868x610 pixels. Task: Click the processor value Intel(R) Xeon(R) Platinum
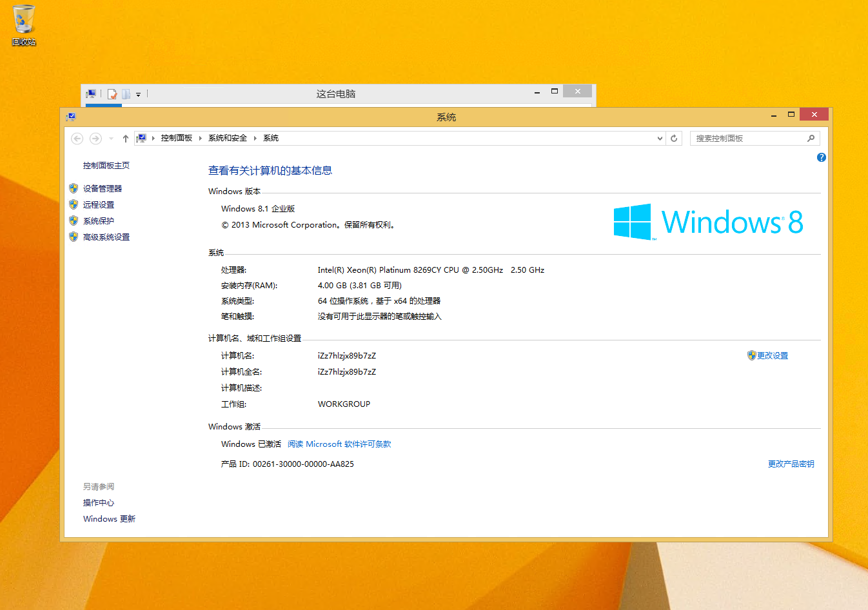point(431,270)
